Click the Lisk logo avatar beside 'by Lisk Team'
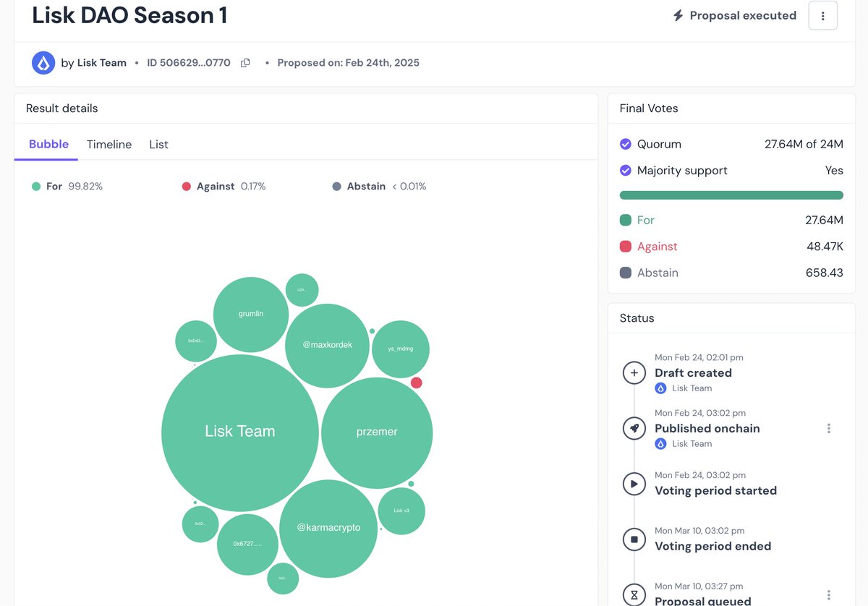The image size is (868, 606). (43, 62)
